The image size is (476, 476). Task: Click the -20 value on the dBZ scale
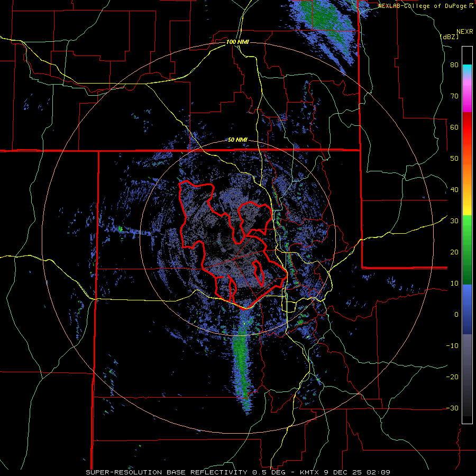[452, 377]
